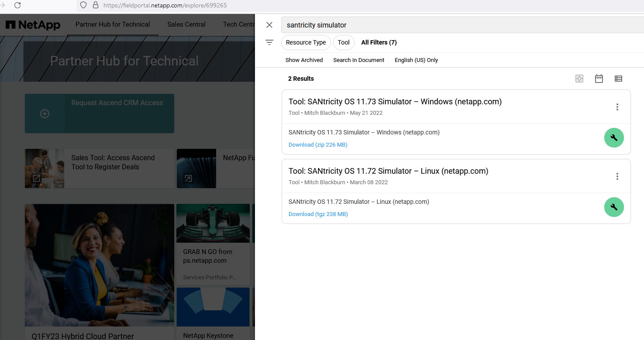Switch to relevance grid view icon
Viewport: 644px width, 340px height.
pos(579,79)
